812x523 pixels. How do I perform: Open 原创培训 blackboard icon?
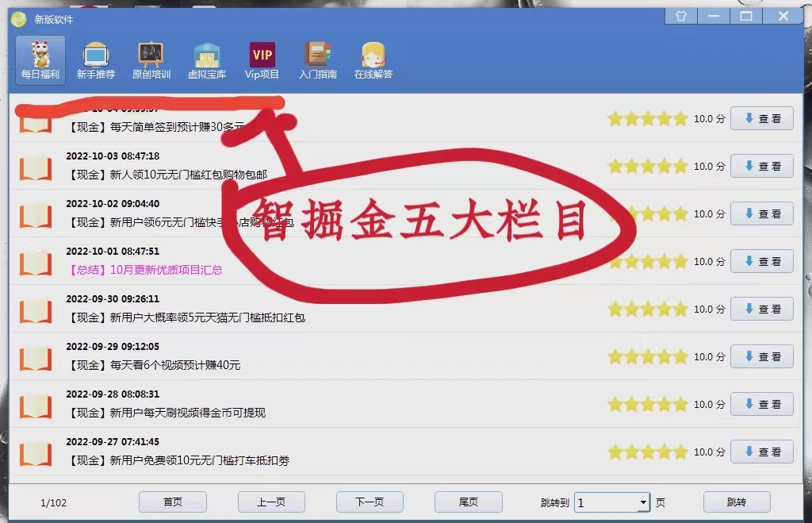tap(151, 55)
